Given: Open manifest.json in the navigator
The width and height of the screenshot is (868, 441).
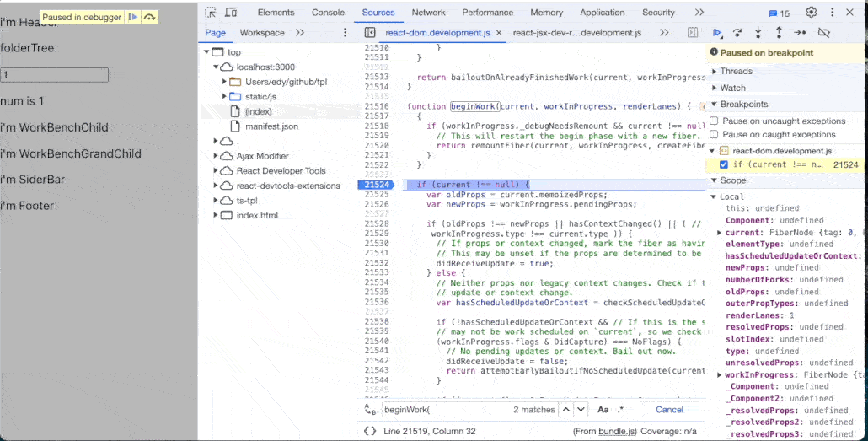Looking at the screenshot, I should point(272,126).
